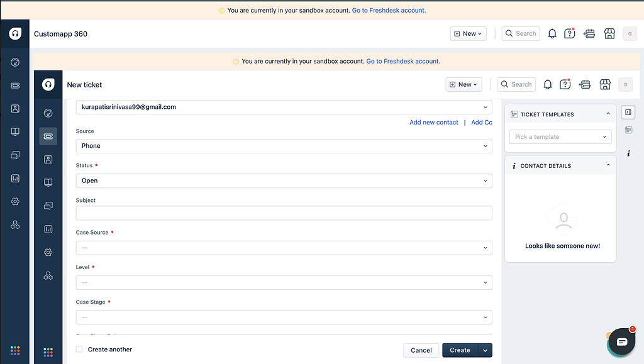Collapse the Contact Details panel
The height and width of the screenshot is (364, 644).
pyautogui.click(x=607, y=165)
